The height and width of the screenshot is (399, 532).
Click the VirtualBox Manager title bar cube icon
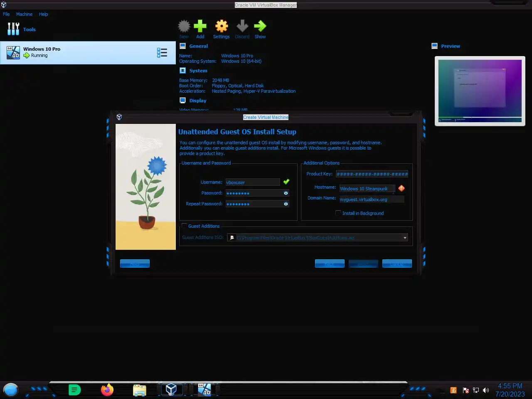point(4,5)
